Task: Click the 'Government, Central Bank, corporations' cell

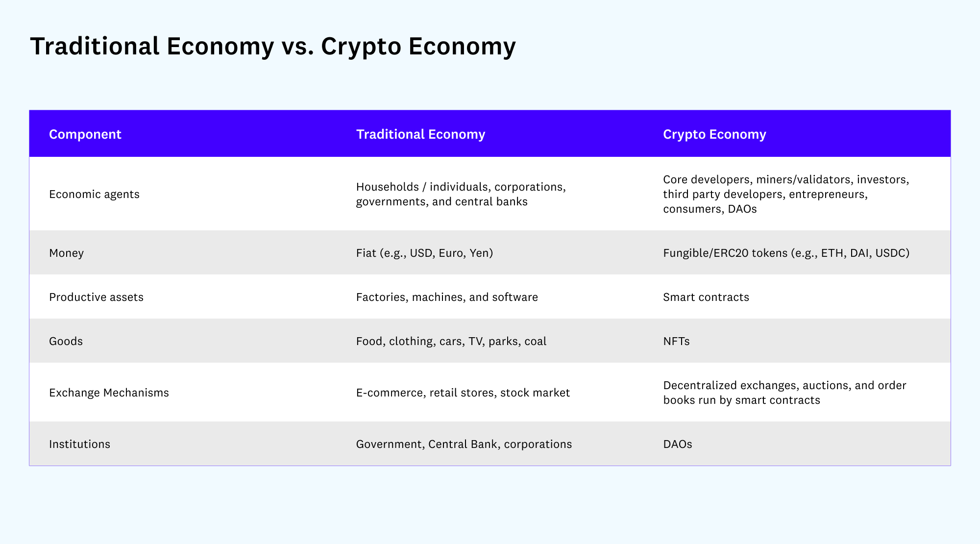Action: click(x=464, y=444)
